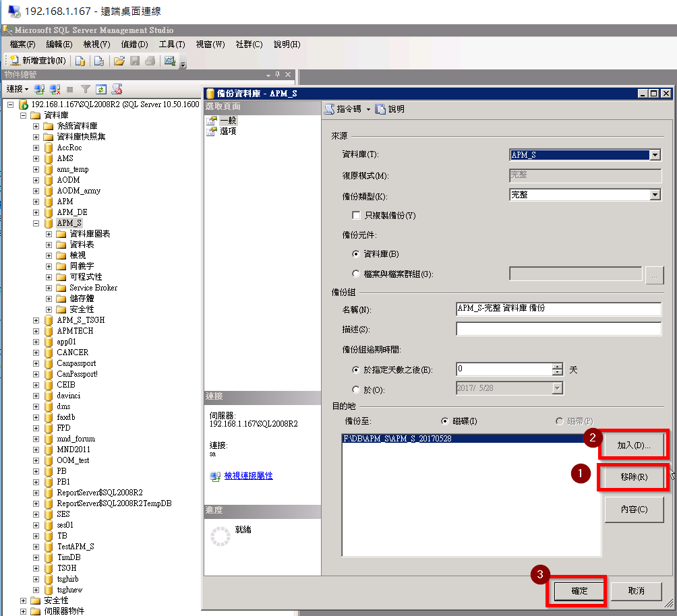Viewport: 677px width, 616px height.
Task: Collapse the 資料庫 root folder node
Action: pyautogui.click(x=24, y=115)
